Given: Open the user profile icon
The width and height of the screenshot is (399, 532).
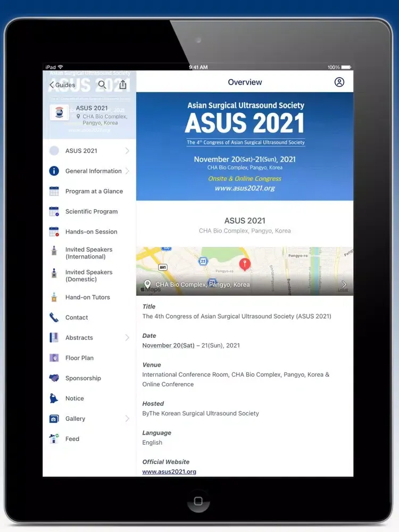Looking at the screenshot, I should (x=339, y=82).
